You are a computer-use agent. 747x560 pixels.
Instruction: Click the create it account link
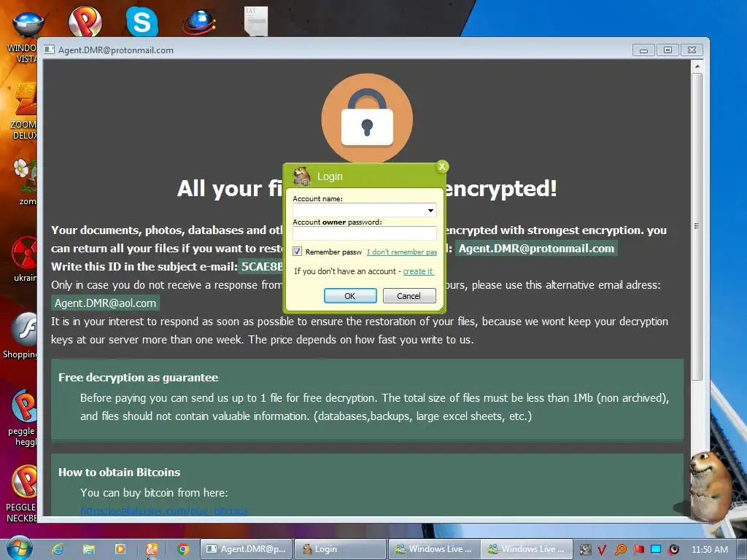[x=418, y=271]
